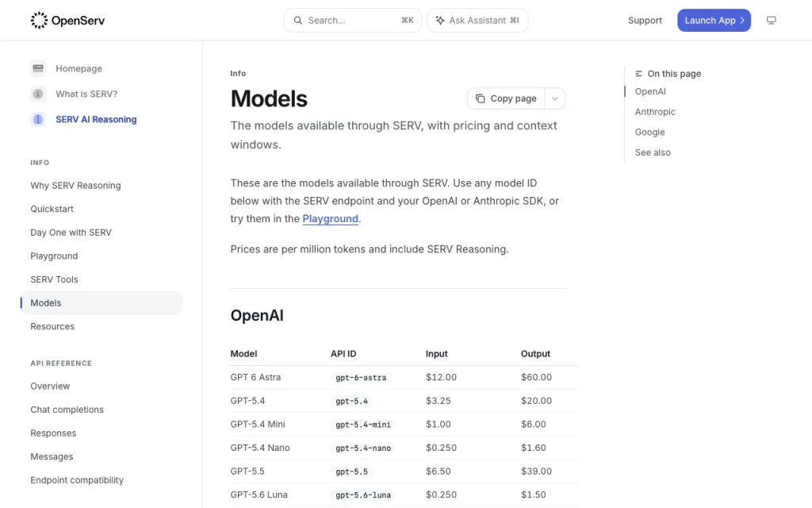This screenshot has height=508, width=812.
Task: Click the $3.25 input price
Action: coord(438,401)
